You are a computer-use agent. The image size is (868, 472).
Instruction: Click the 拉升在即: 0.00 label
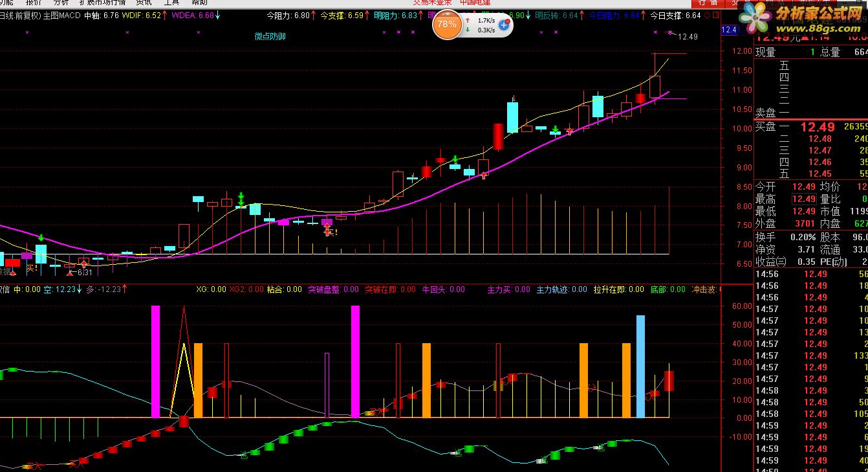[619, 289]
